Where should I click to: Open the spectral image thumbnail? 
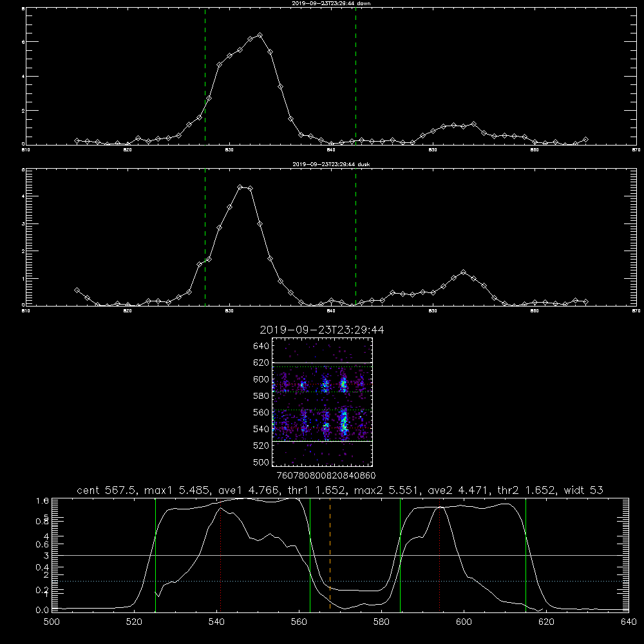[322, 402]
